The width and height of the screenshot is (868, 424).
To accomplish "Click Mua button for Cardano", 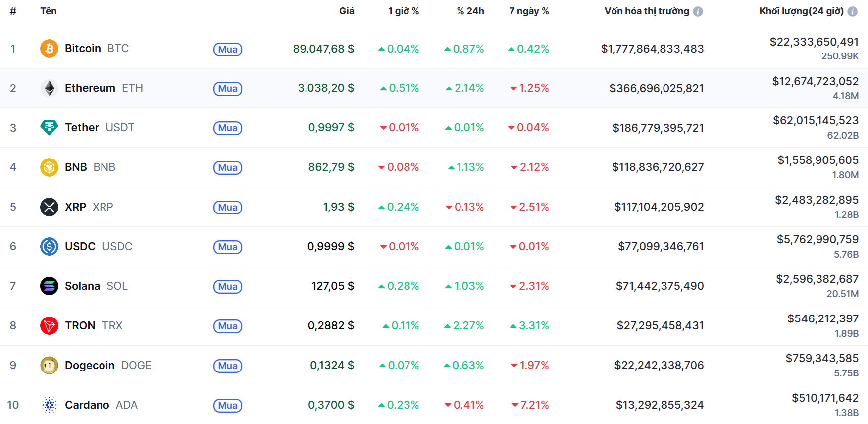I will [x=228, y=406].
